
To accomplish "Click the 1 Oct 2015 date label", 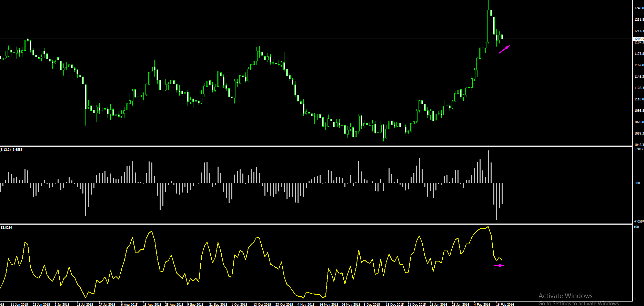I will coord(239,304).
